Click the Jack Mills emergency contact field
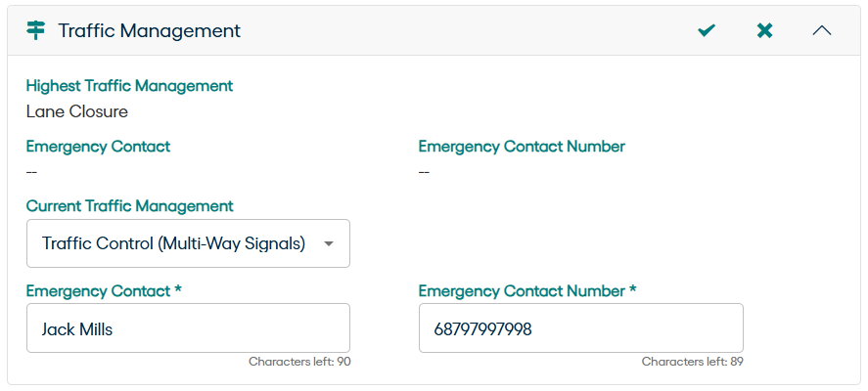Image resolution: width=868 pixels, height=391 pixels. tap(188, 328)
